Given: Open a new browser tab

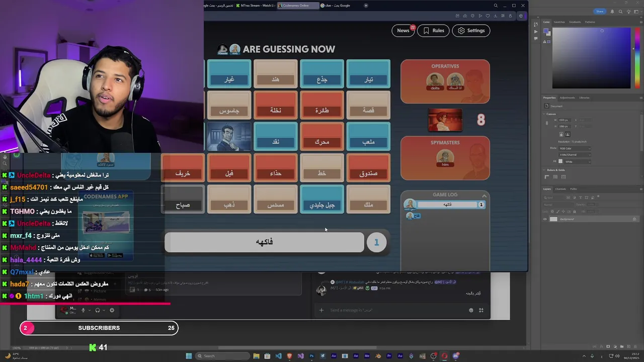Looking at the screenshot, I should point(366,6).
